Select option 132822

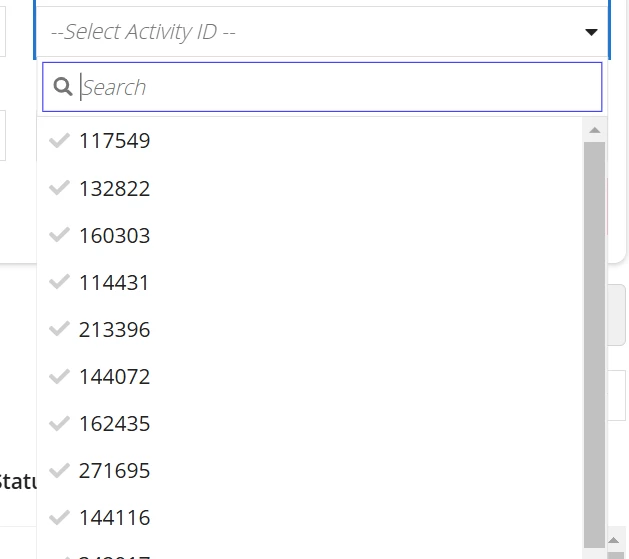[x=309, y=188]
